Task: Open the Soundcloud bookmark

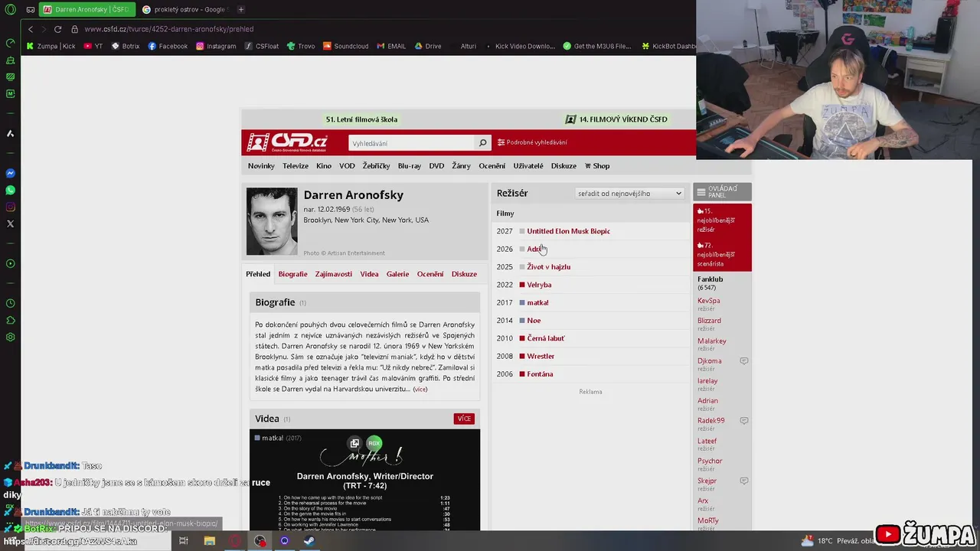Action: click(345, 46)
